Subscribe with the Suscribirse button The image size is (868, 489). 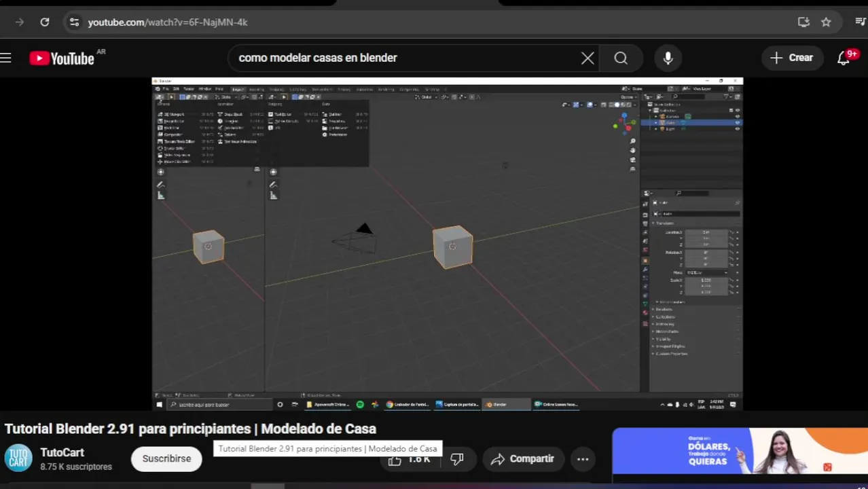pyautogui.click(x=166, y=458)
